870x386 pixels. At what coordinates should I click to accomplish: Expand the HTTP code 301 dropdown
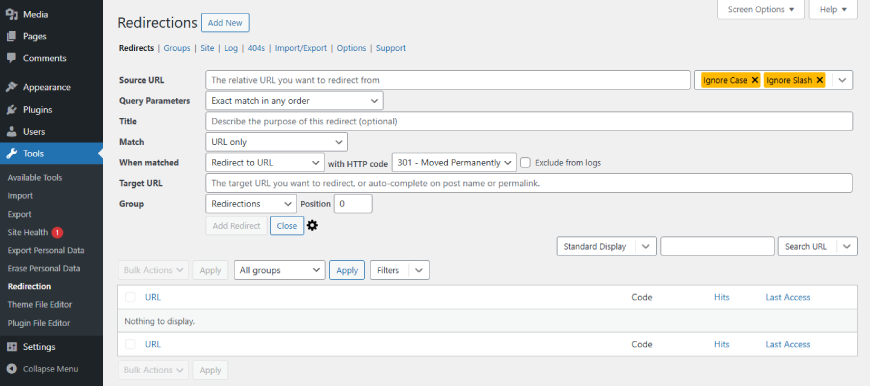click(x=454, y=162)
